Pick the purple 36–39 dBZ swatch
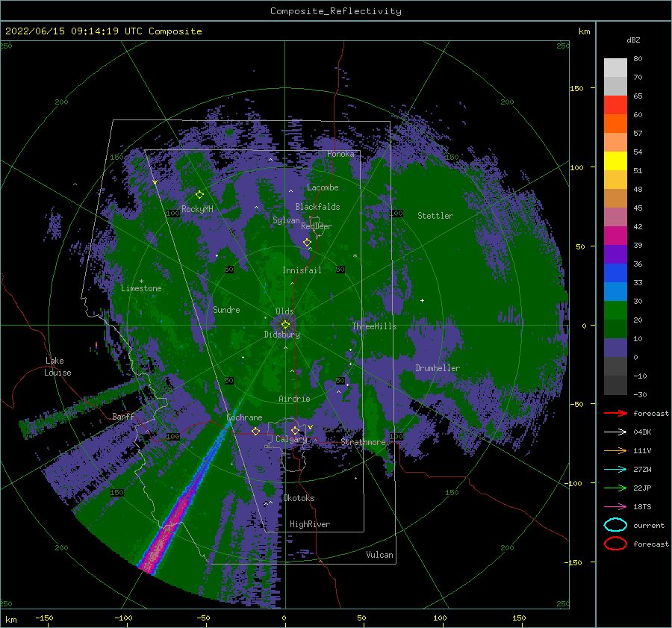This screenshot has width=672, height=628. click(615, 255)
